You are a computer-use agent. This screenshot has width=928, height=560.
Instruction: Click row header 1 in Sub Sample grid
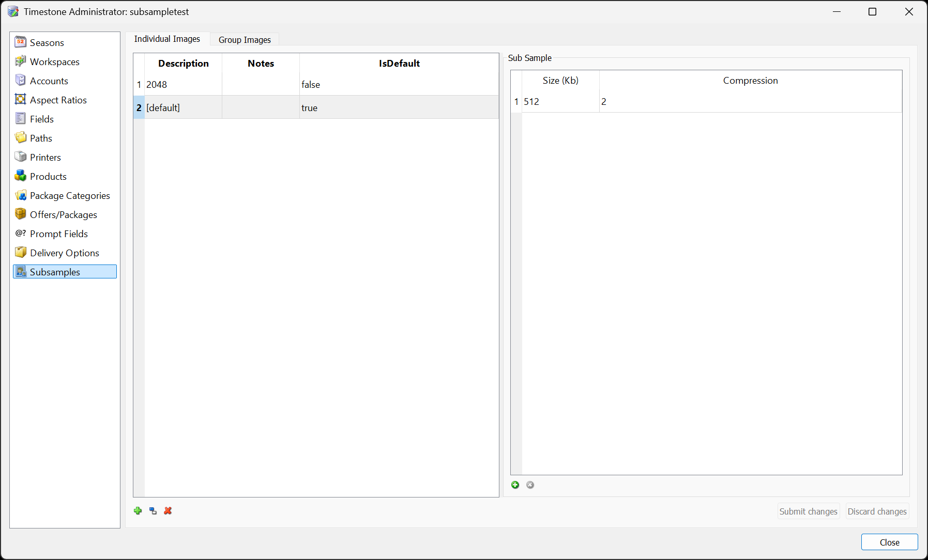[x=516, y=102]
